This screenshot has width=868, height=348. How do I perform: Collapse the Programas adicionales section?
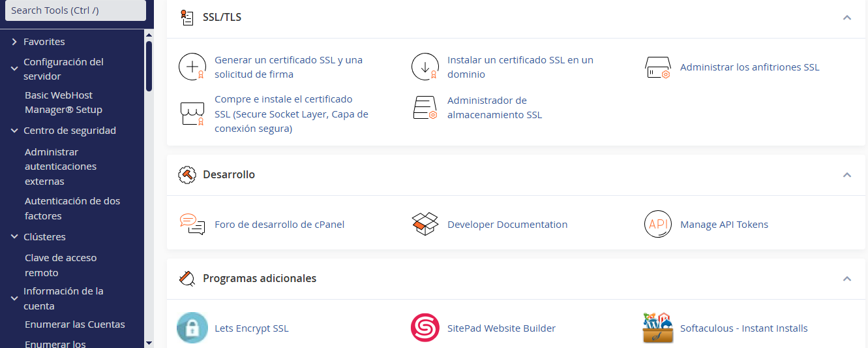click(x=847, y=279)
